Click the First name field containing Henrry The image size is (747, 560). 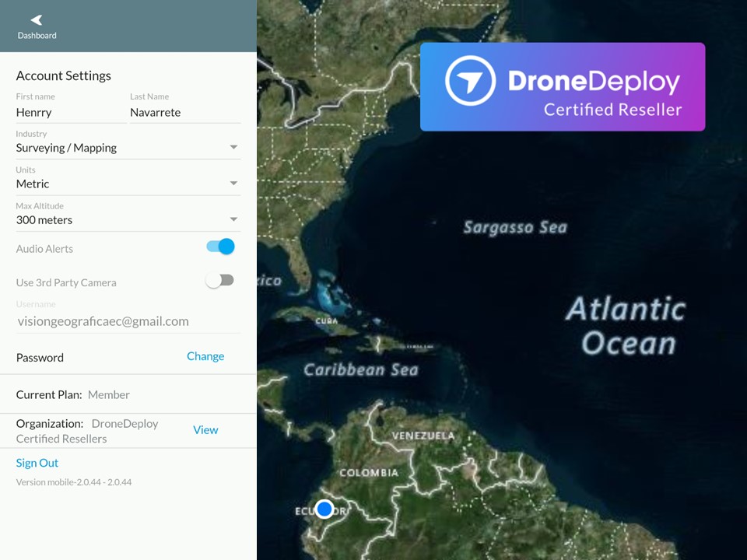coord(71,113)
